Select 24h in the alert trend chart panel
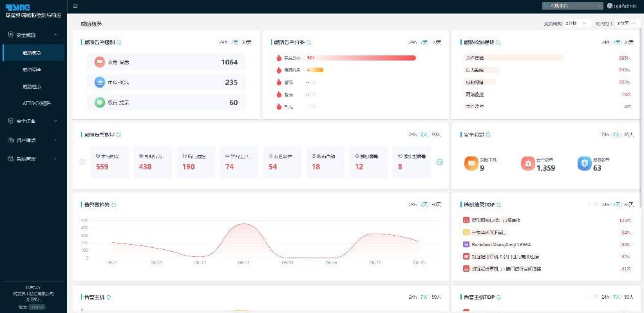Viewport: 644px width, 313px height. 412,204
